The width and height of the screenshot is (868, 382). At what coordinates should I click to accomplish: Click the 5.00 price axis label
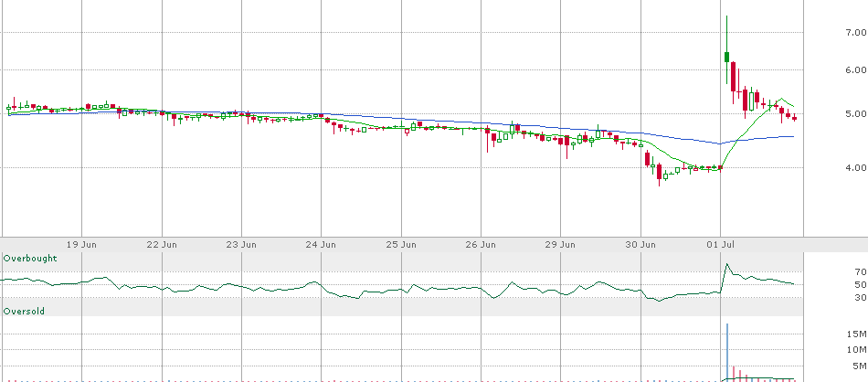point(856,113)
